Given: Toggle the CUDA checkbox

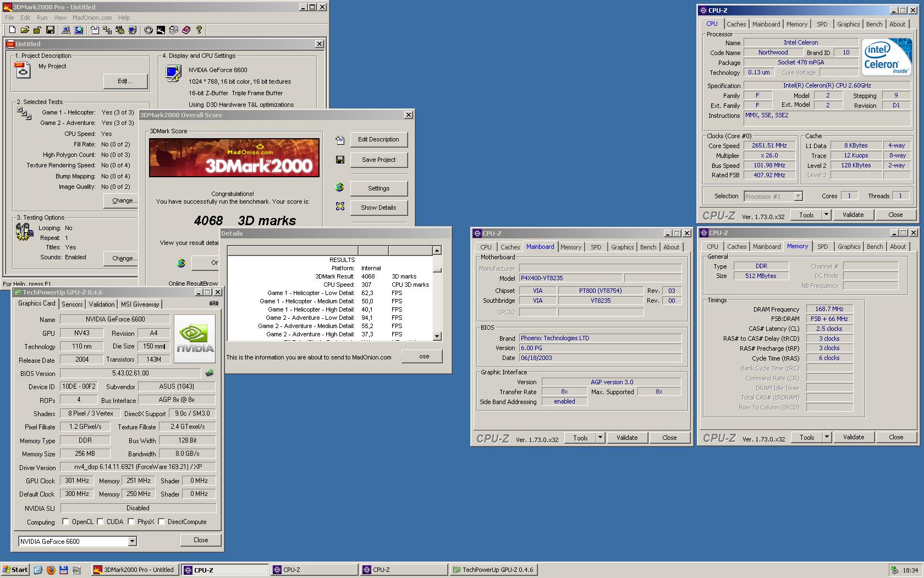Looking at the screenshot, I should tap(100, 521).
